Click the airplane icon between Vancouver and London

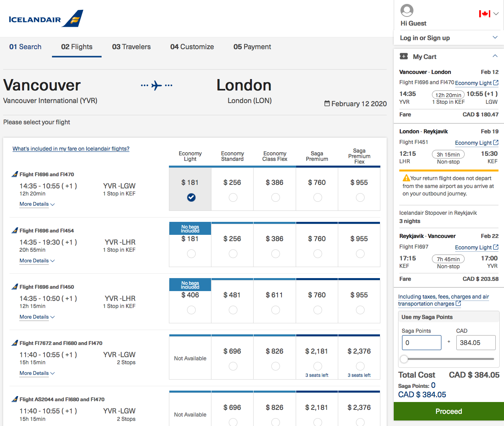(156, 85)
